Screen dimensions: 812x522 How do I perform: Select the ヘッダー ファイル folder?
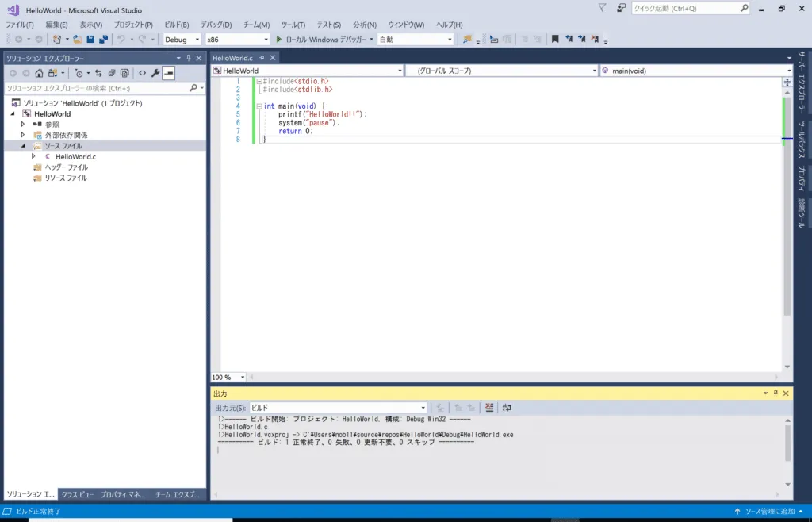point(66,167)
